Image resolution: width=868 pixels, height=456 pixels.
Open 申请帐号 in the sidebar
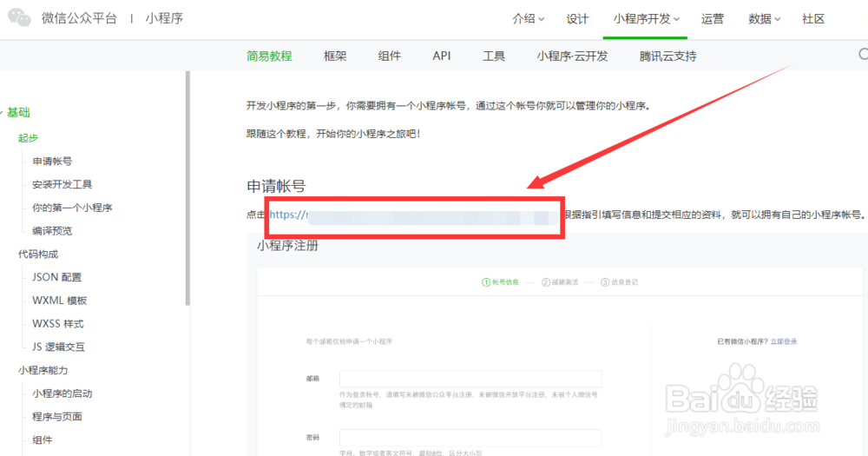point(52,162)
